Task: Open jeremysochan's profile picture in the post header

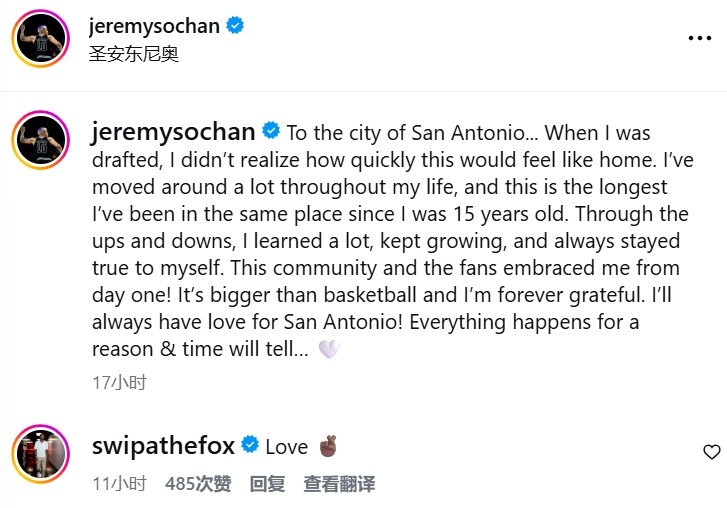Action: (40, 39)
